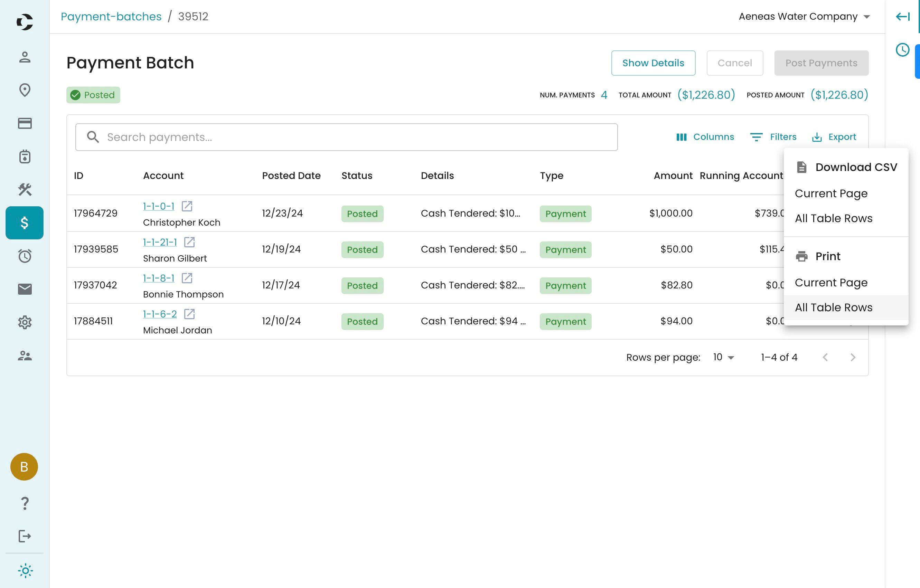Expand the Aeneas Water Company dropdown

click(804, 17)
